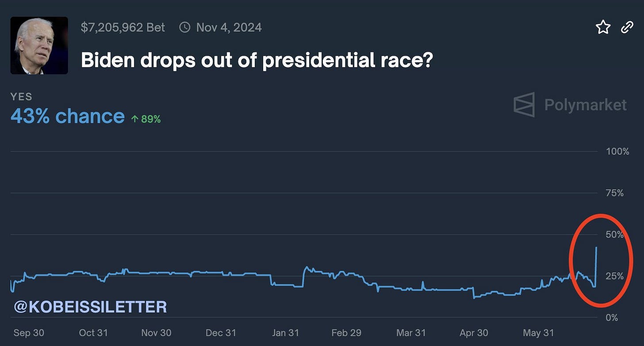Click the Nov 4, 2024 date text
Screen dimensions: 644x346
229,27
